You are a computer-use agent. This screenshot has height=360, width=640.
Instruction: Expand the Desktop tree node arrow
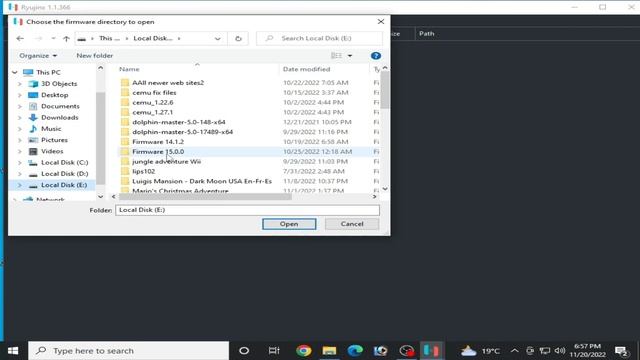coord(20,95)
